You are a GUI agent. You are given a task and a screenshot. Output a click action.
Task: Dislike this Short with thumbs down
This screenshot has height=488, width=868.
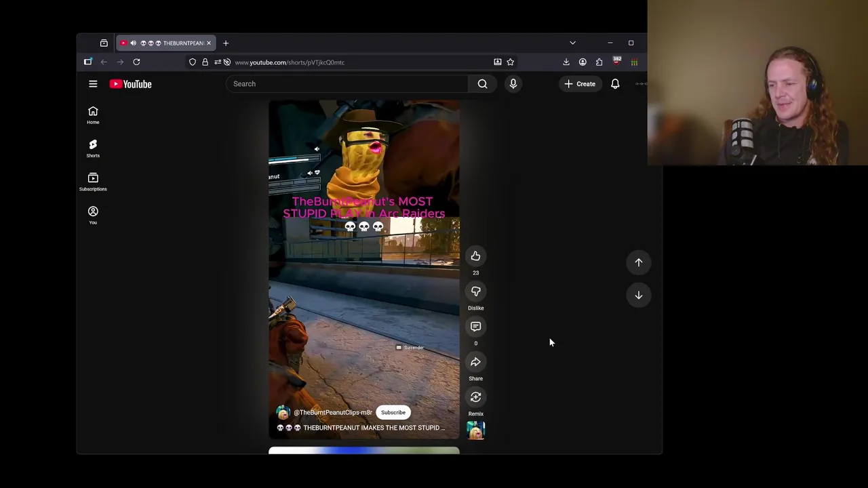pyautogui.click(x=475, y=291)
